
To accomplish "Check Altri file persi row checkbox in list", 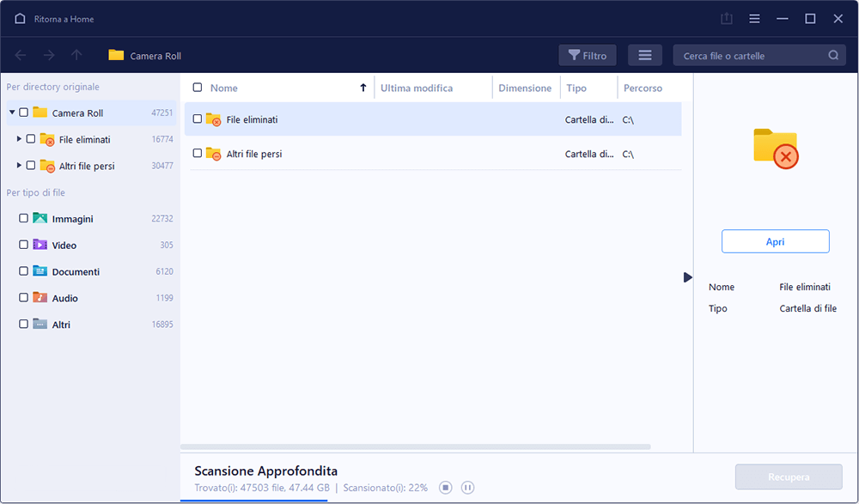I will tap(198, 154).
